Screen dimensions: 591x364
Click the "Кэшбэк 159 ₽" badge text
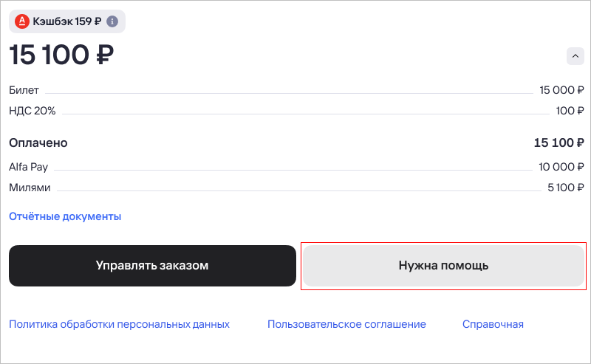(67, 21)
